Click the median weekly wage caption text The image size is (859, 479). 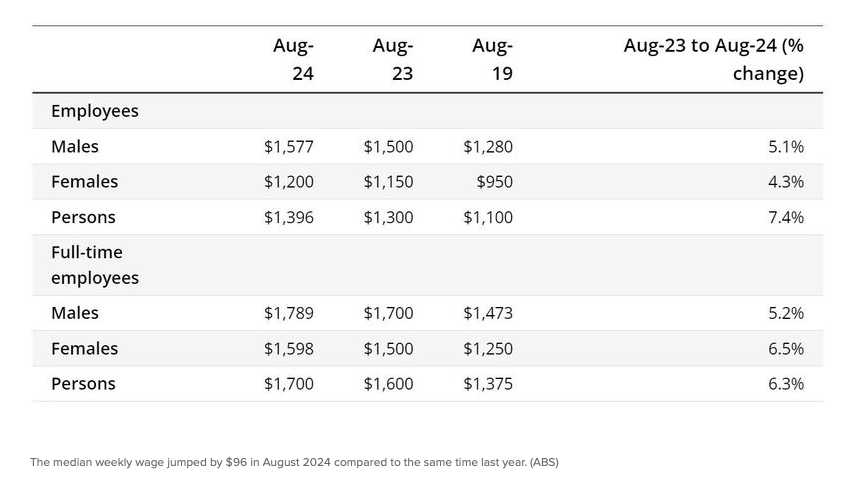(294, 462)
